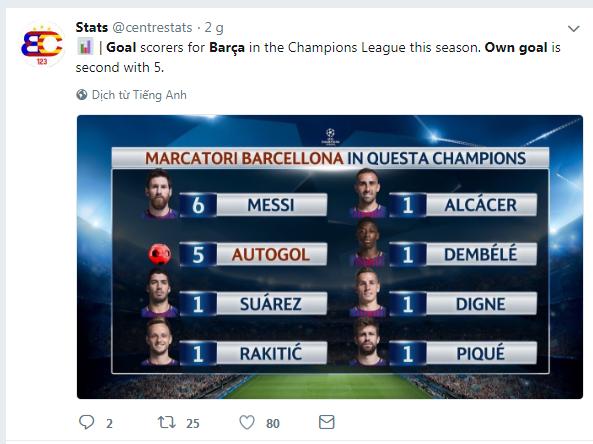Open the @centrestats handle link
The image size is (593, 444).
click(152, 27)
